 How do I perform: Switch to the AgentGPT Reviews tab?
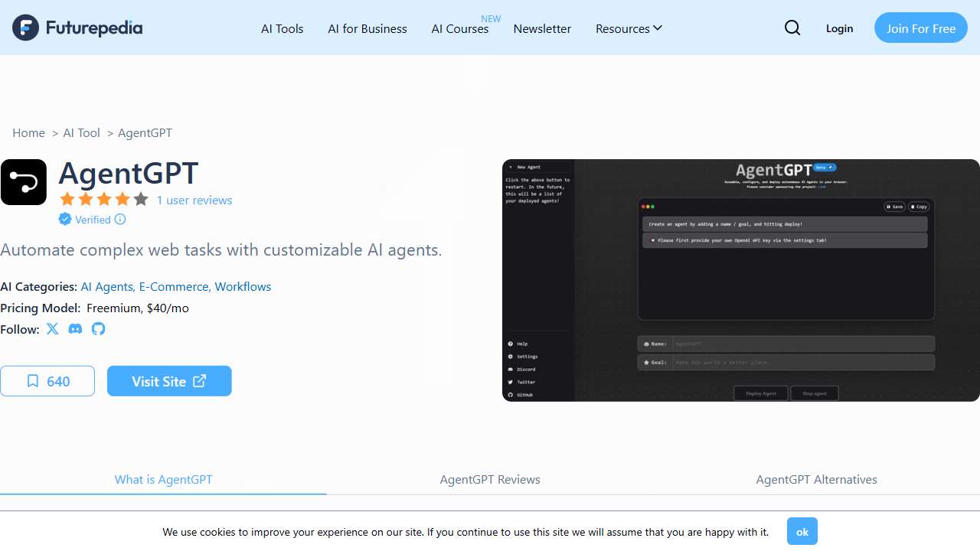tap(490, 479)
